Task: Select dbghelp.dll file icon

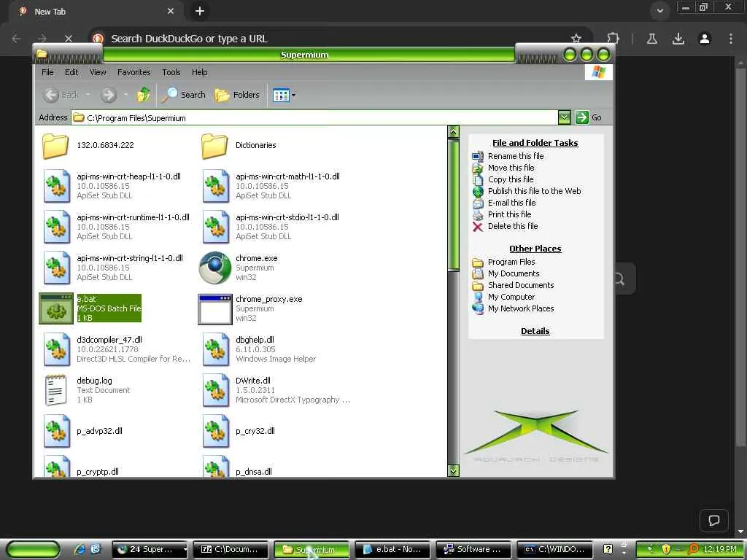Action: (215, 349)
